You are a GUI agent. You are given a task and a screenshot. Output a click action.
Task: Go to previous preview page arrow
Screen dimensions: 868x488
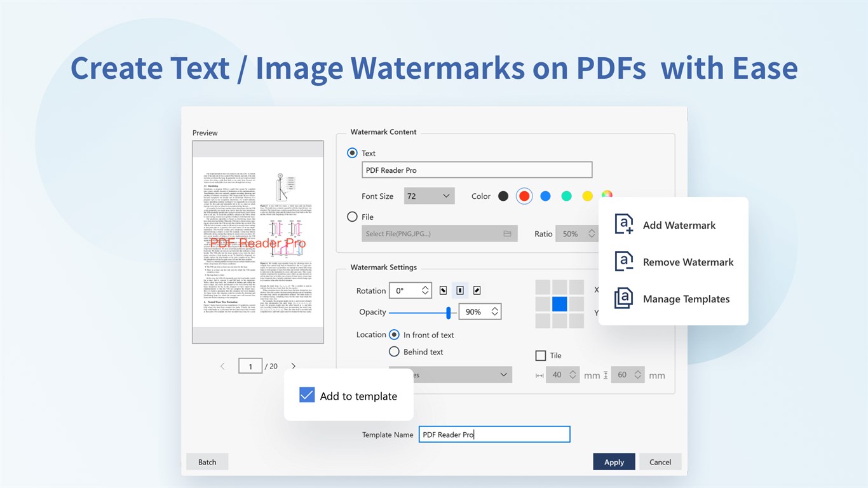click(222, 366)
